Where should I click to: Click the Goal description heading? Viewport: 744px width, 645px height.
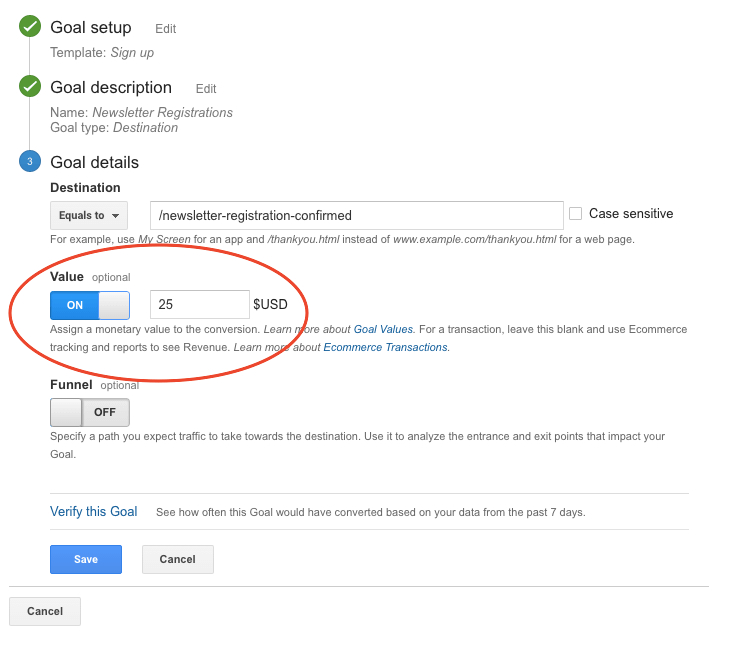pos(111,87)
